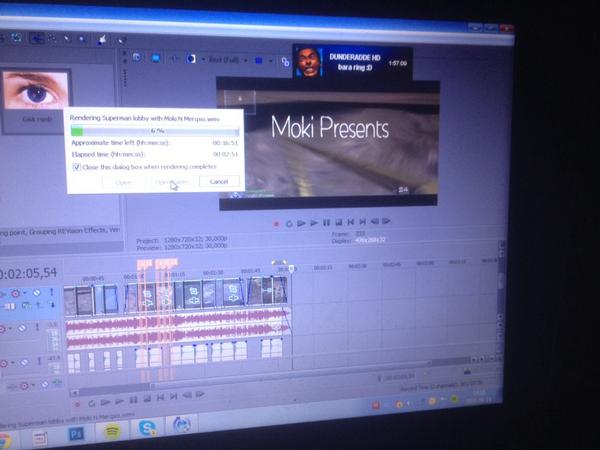Click the green render progress bar
The width and height of the screenshot is (600, 450).
[155, 131]
